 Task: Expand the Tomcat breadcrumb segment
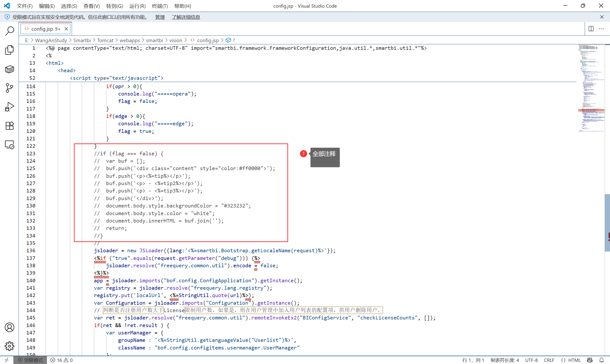click(105, 40)
